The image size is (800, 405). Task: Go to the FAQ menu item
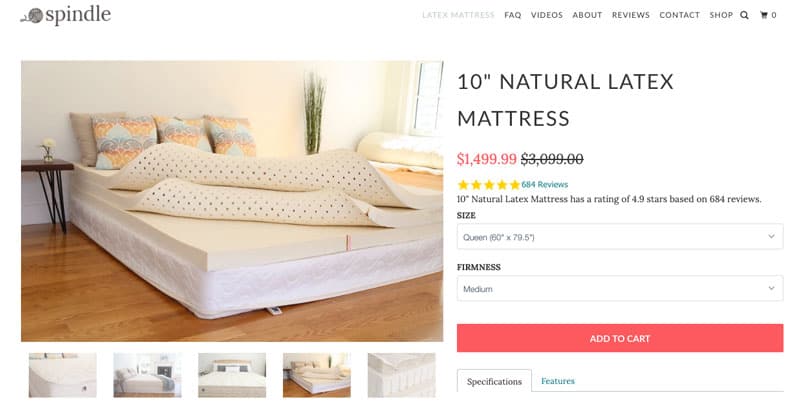513,15
